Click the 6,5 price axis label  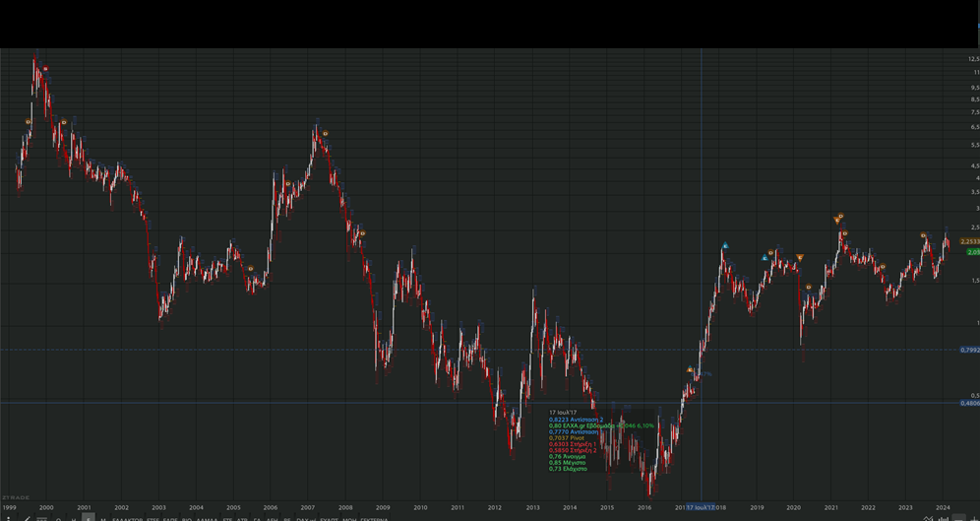975,126
